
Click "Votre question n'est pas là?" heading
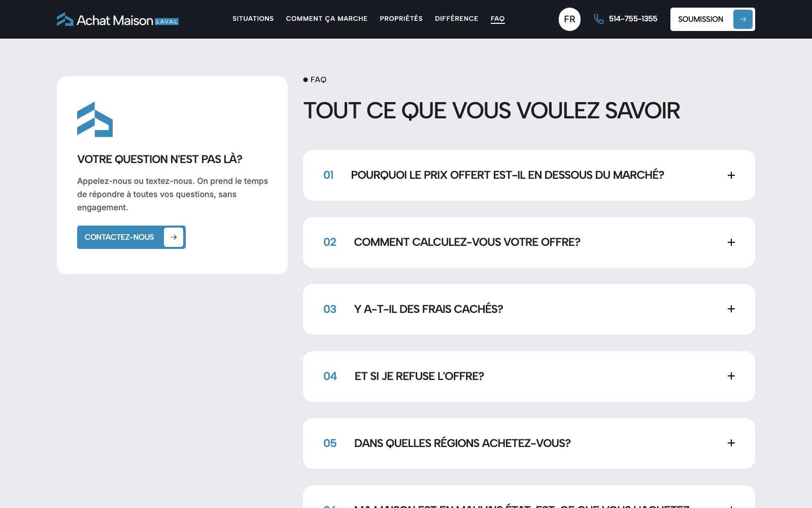click(x=159, y=159)
